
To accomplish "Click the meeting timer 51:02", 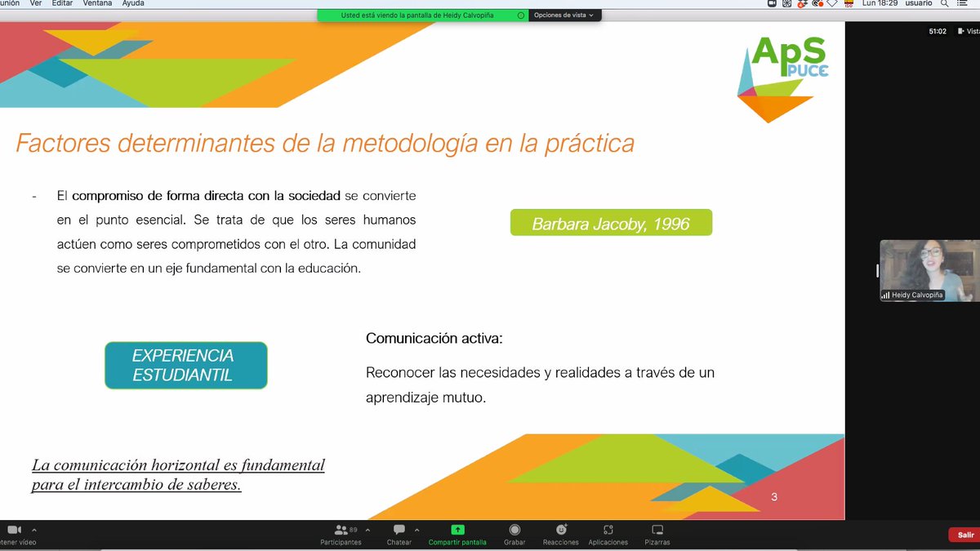I will pos(938,32).
